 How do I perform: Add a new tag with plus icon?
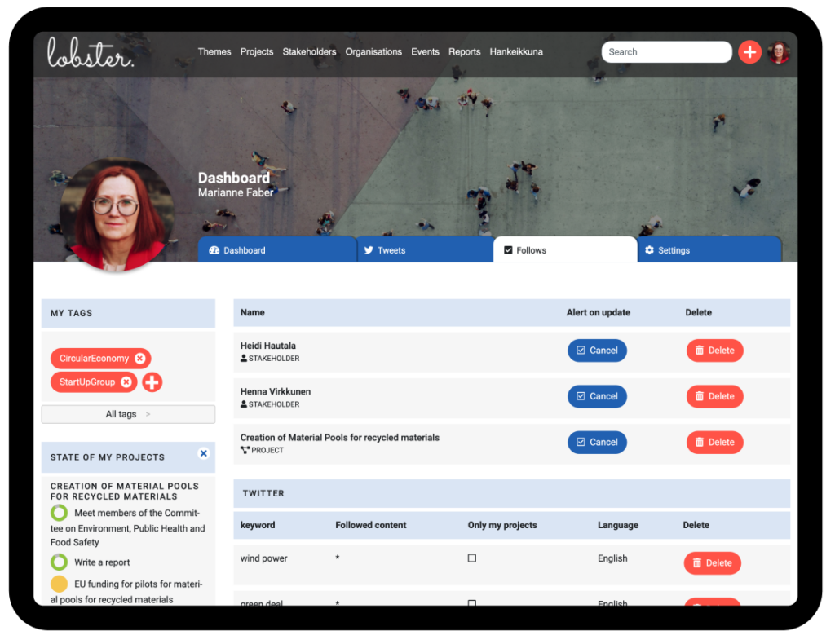point(152,382)
